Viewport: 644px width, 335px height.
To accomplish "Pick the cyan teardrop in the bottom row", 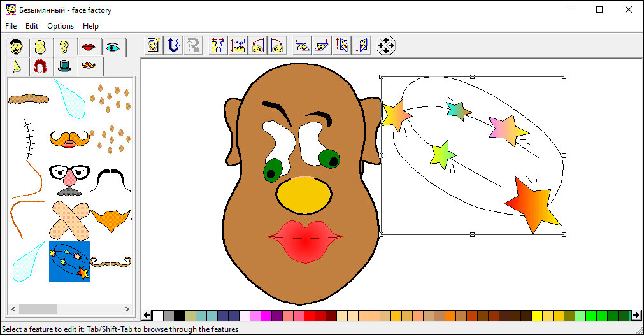I will 27,263.
